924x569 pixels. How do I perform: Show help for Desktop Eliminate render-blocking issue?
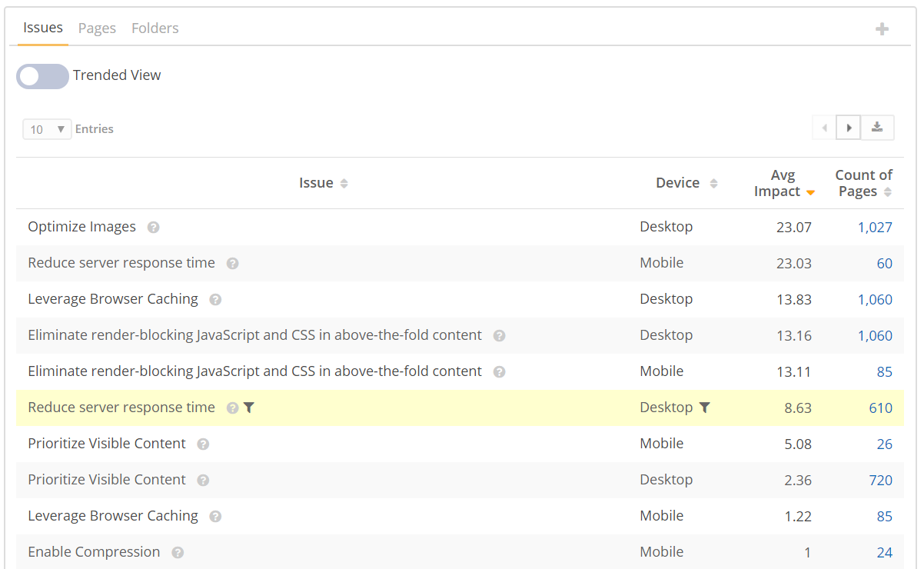(x=499, y=335)
